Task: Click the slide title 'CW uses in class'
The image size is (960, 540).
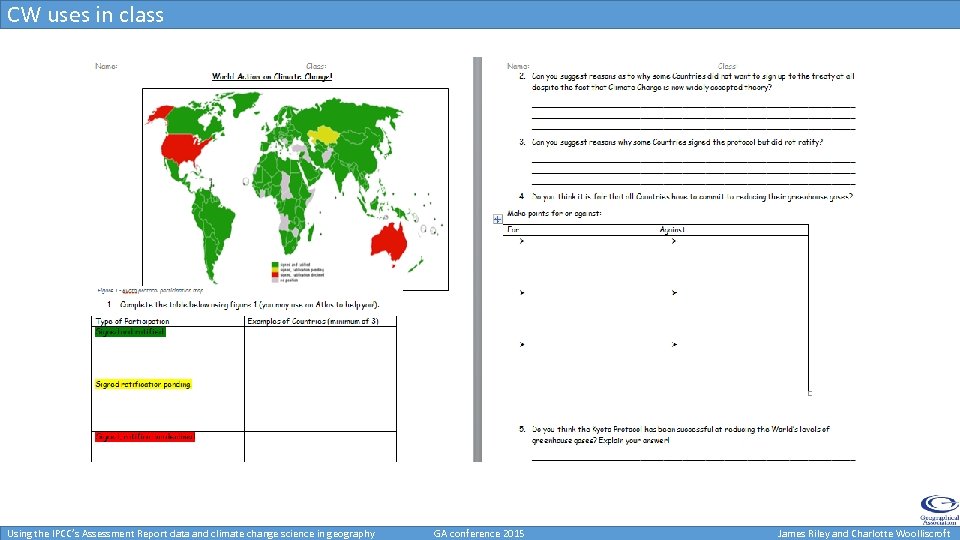Action: [85, 14]
